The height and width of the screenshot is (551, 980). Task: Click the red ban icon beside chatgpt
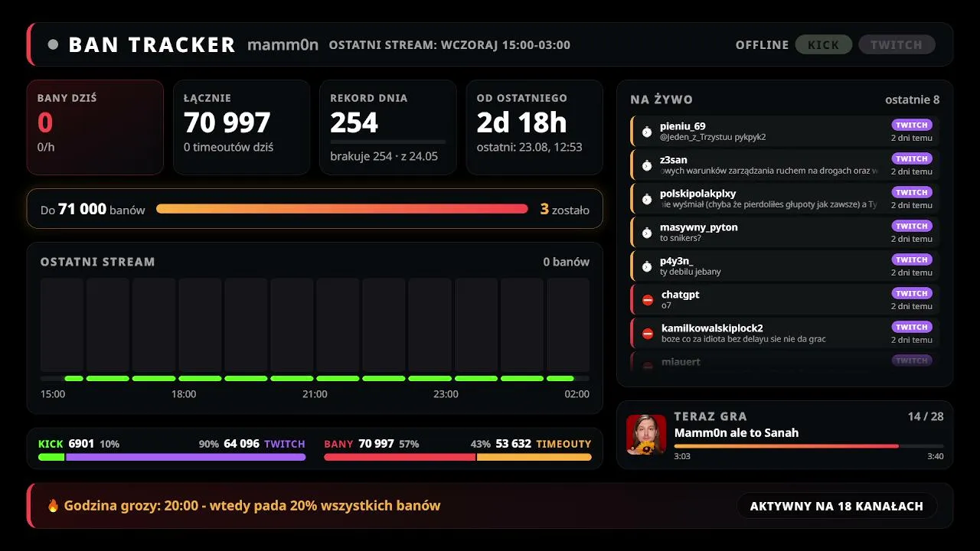(x=648, y=300)
